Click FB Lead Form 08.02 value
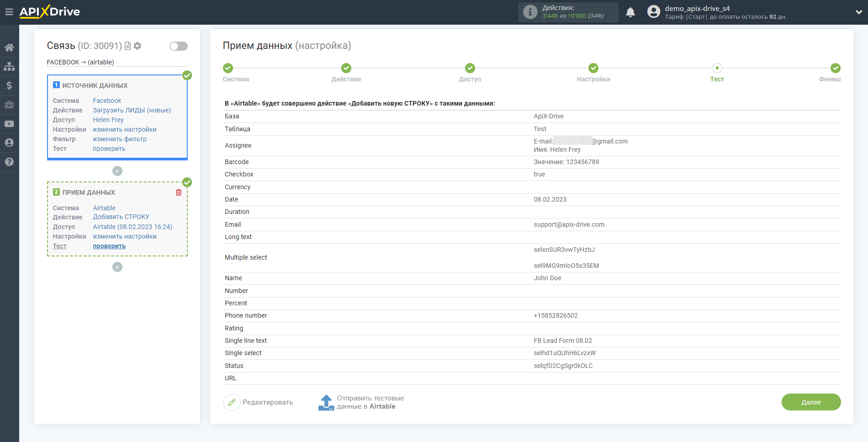 (x=563, y=341)
